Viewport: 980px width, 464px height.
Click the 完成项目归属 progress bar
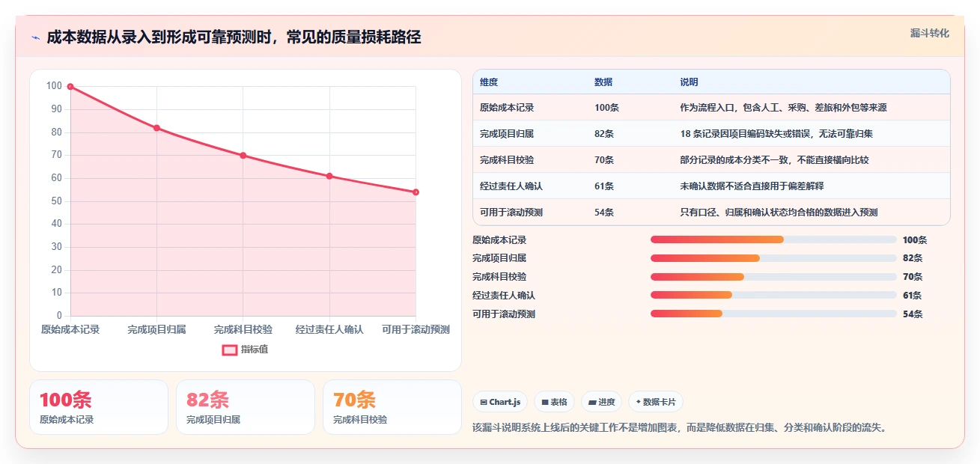[x=773, y=258]
